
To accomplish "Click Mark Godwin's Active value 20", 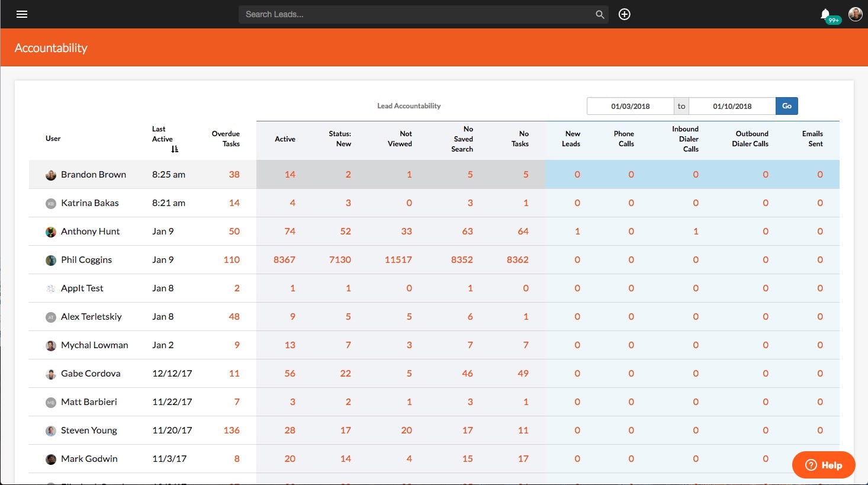I will click(x=290, y=459).
